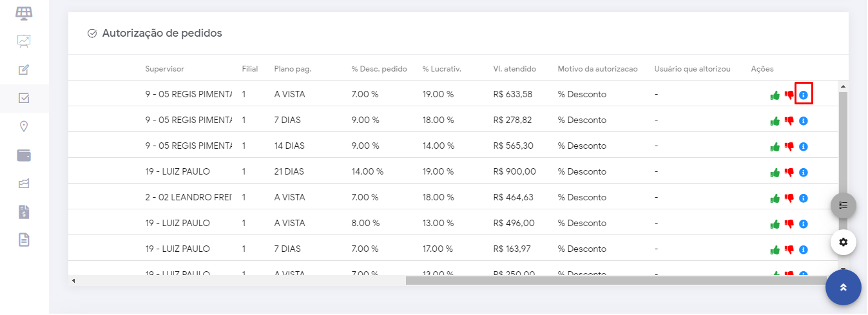
Task: Approve the R$ 633,58 order with thumbs up
Action: pos(775,95)
